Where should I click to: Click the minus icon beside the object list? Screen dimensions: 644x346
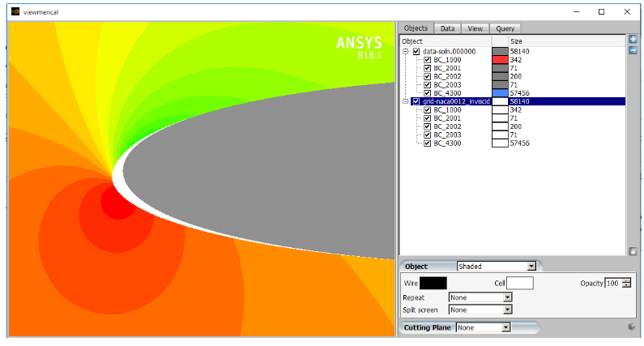[633, 50]
